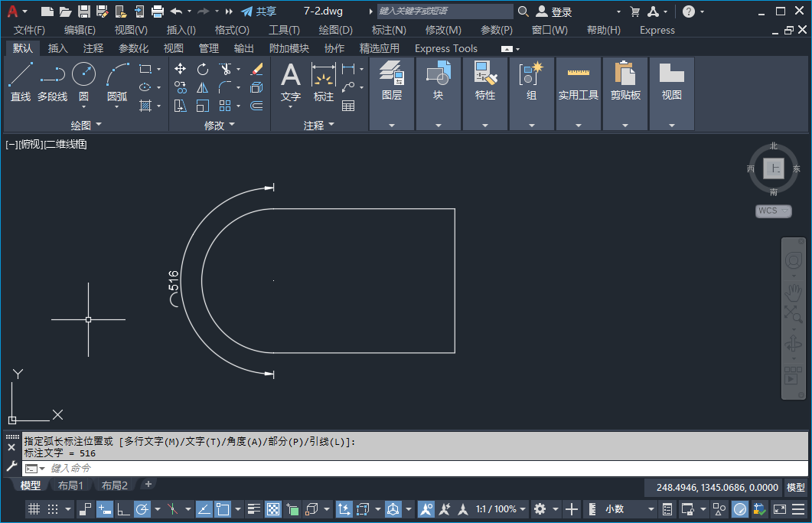Select the 直线 (Line) drawing tool
Image resolution: width=812 pixels, height=523 pixels.
tap(21, 83)
